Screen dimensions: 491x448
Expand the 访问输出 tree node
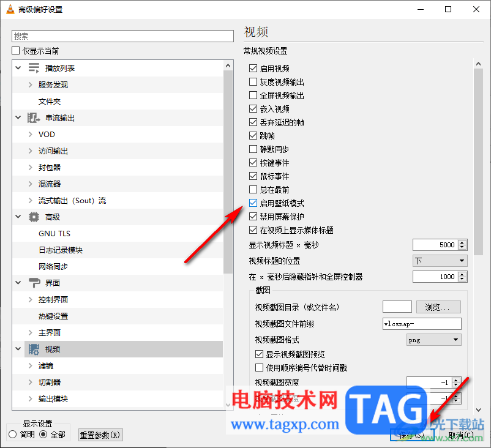(x=31, y=151)
